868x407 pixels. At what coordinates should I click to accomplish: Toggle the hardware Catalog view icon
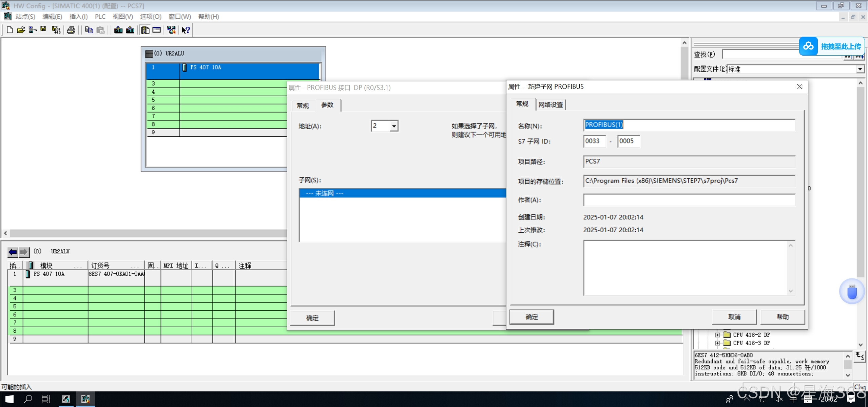tap(145, 30)
